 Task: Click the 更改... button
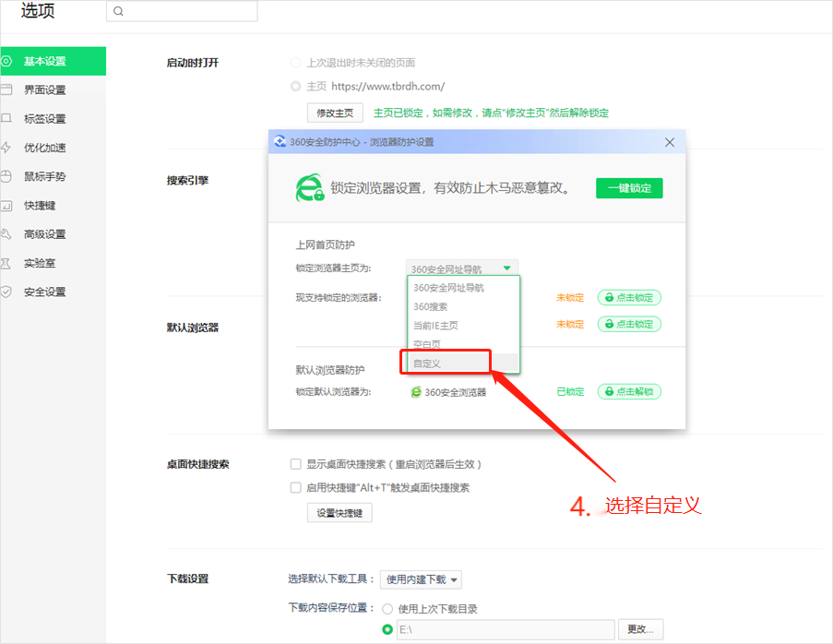(641, 629)
